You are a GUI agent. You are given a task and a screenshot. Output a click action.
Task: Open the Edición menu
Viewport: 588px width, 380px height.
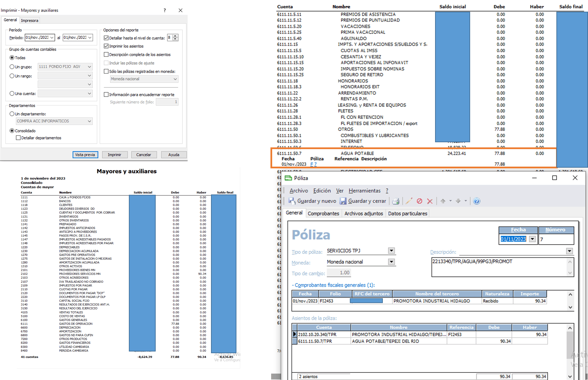coord(322,191)
